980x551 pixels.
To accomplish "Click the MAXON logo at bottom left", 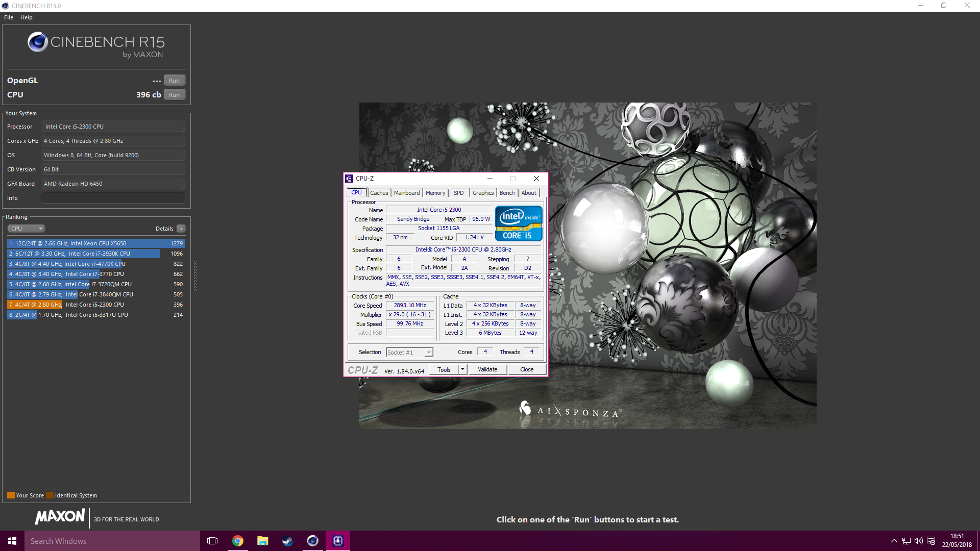I will coord(60,517).
